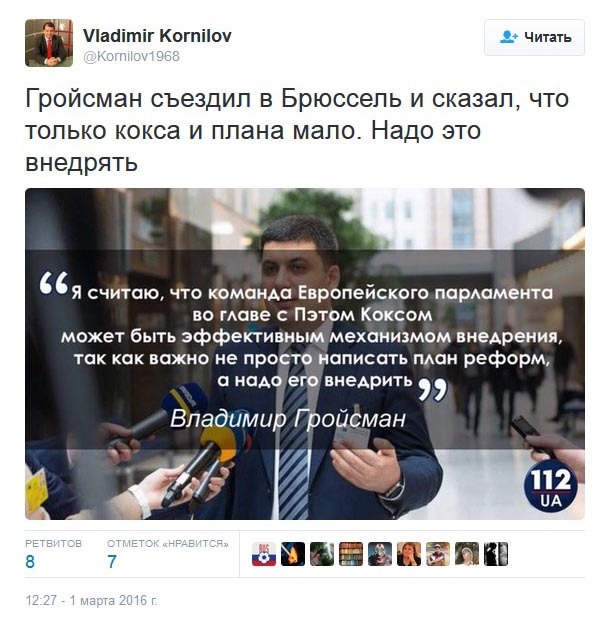Open fifth liker avatar with helmeted figure

click(x=380, y=554)
